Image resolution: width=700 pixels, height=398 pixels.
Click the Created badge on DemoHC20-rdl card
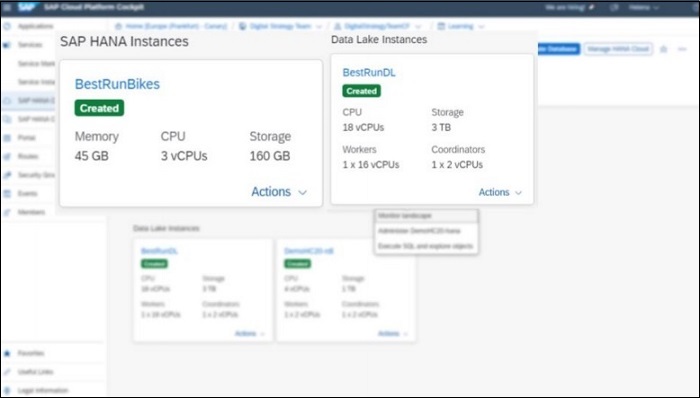(297, 264)
